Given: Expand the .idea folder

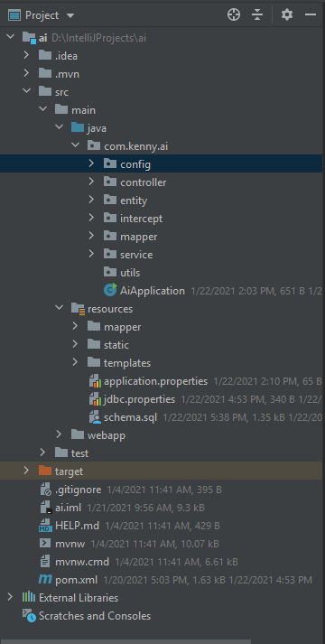Looking at the screenshot, I should [26, 55].
